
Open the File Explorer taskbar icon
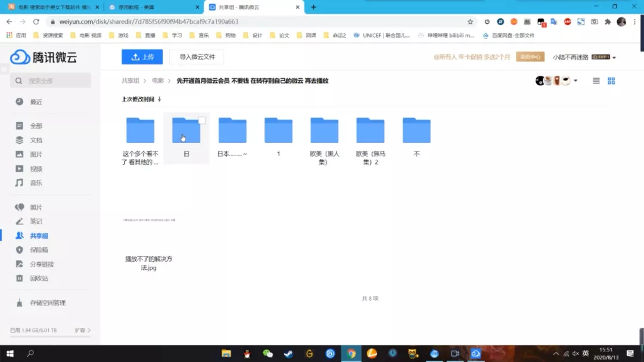pos(227,354)
